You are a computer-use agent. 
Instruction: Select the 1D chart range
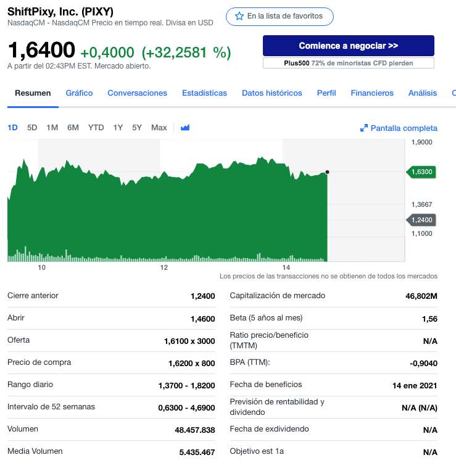[12, 128]
